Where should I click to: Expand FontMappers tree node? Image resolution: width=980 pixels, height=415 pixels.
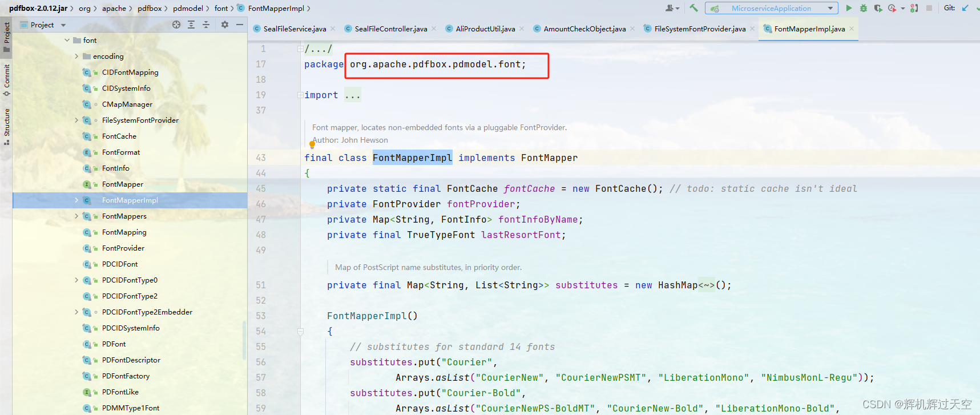(76, 216)
